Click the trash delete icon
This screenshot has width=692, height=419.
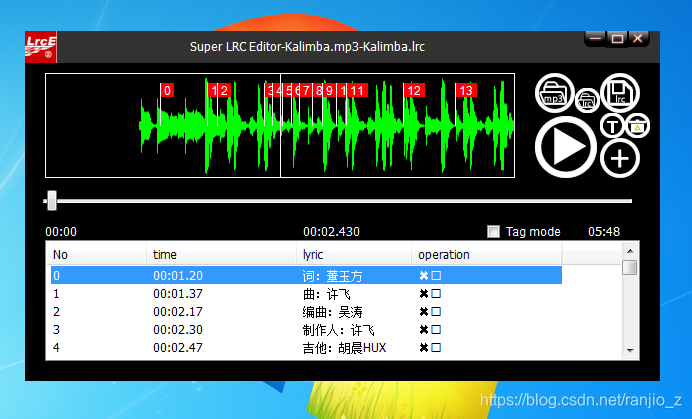coord(637,126)
